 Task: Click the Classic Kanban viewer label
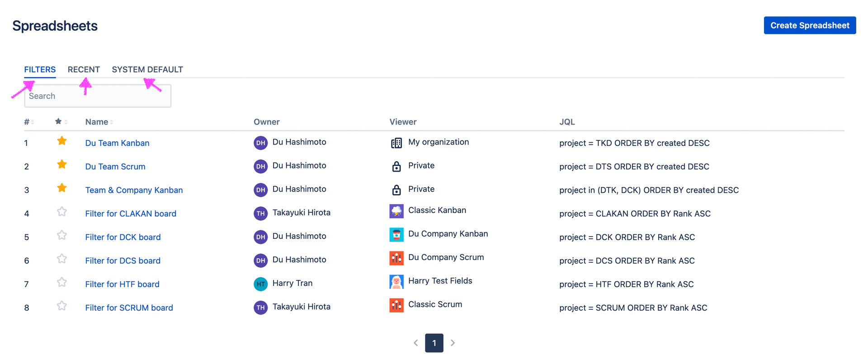coord(437,210)
